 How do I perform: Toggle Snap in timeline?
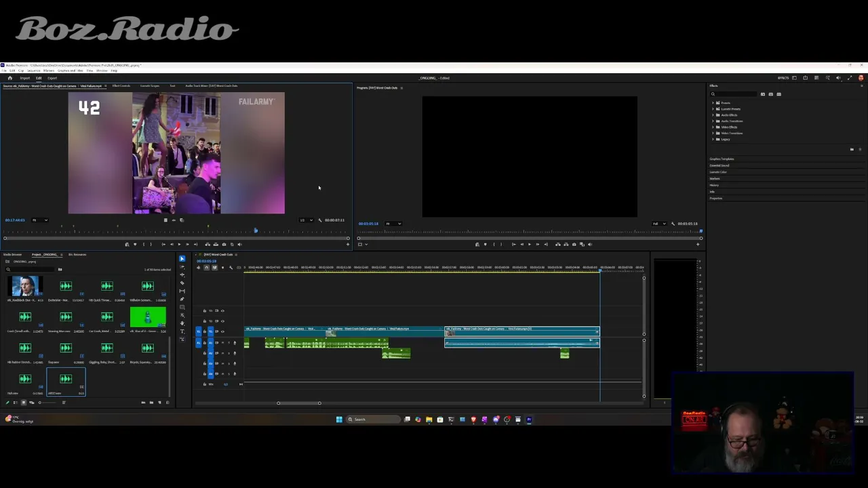206,268
